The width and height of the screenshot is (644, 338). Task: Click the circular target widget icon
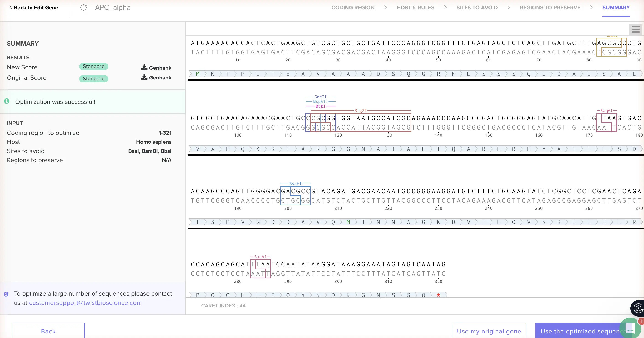pos(638,308)
